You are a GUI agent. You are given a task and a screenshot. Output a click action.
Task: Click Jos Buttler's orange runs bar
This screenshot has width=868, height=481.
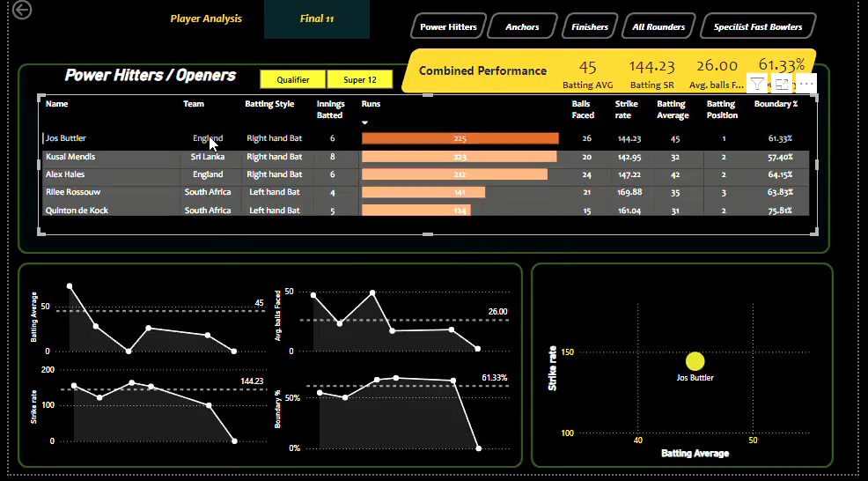pyautogui.click(x=460, y=138)
